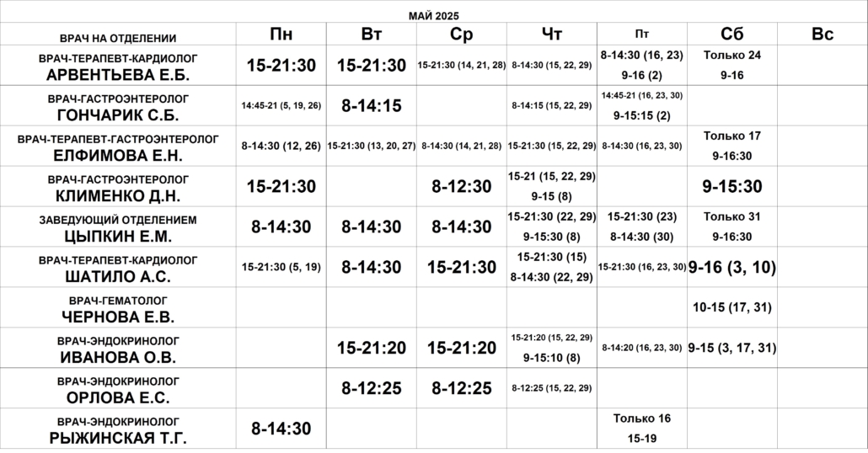Viewport: 868px width, 453px height.
Task: Select the Сб column header
Action: [x=732, y=34]
